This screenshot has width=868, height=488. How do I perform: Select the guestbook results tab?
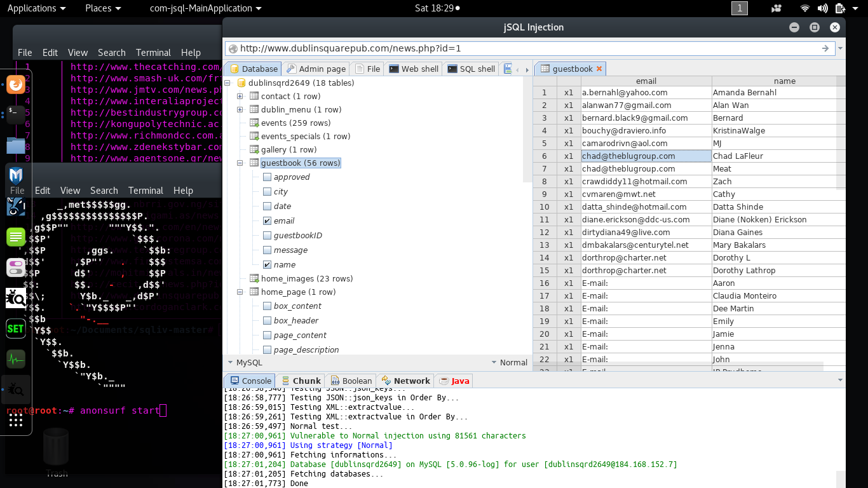(571, 69)
